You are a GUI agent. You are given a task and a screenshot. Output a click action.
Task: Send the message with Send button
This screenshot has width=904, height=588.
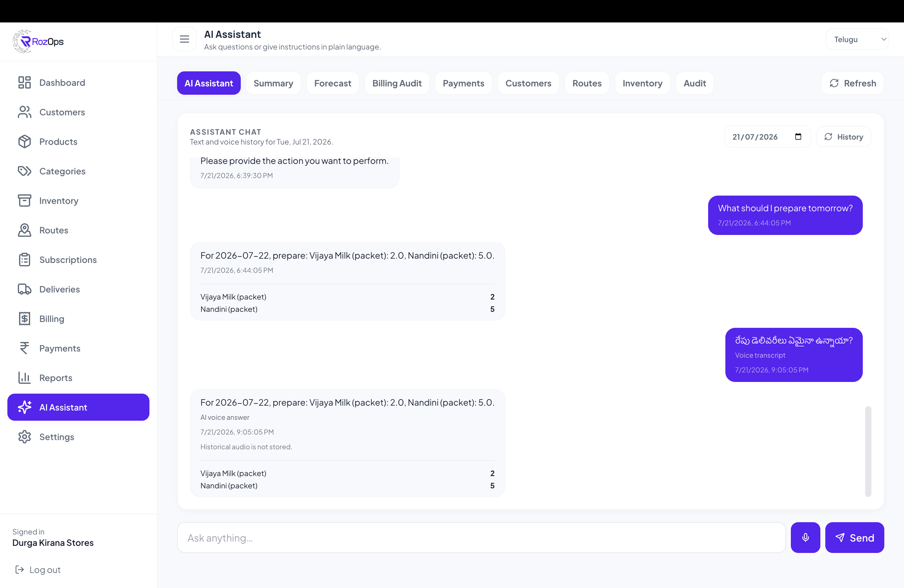pos(854,538)
